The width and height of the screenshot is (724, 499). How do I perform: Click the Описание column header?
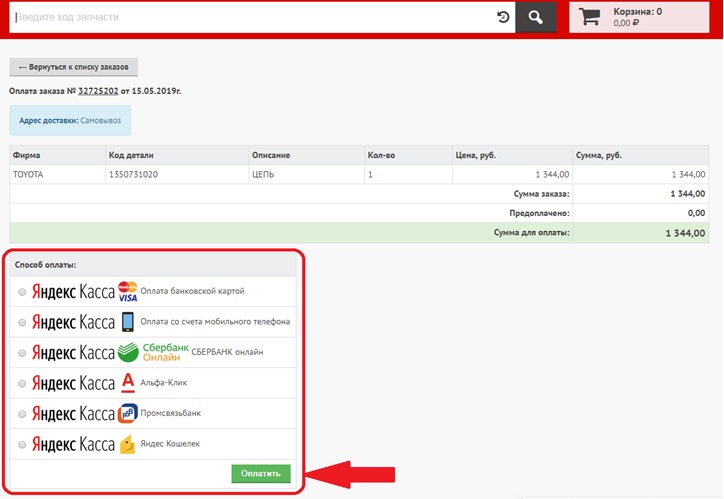coord(307,156)
